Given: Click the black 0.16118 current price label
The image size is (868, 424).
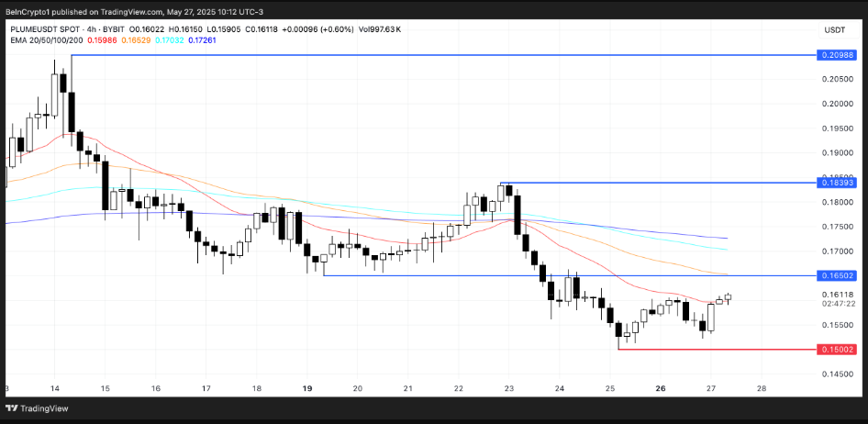Looking at the screenshot, I should pyautogui.click(x=837, y=295).
